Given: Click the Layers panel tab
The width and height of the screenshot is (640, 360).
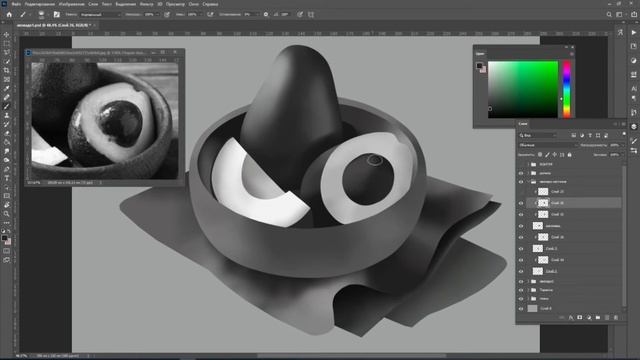Looking at the screenshot, I should point(523,124).
